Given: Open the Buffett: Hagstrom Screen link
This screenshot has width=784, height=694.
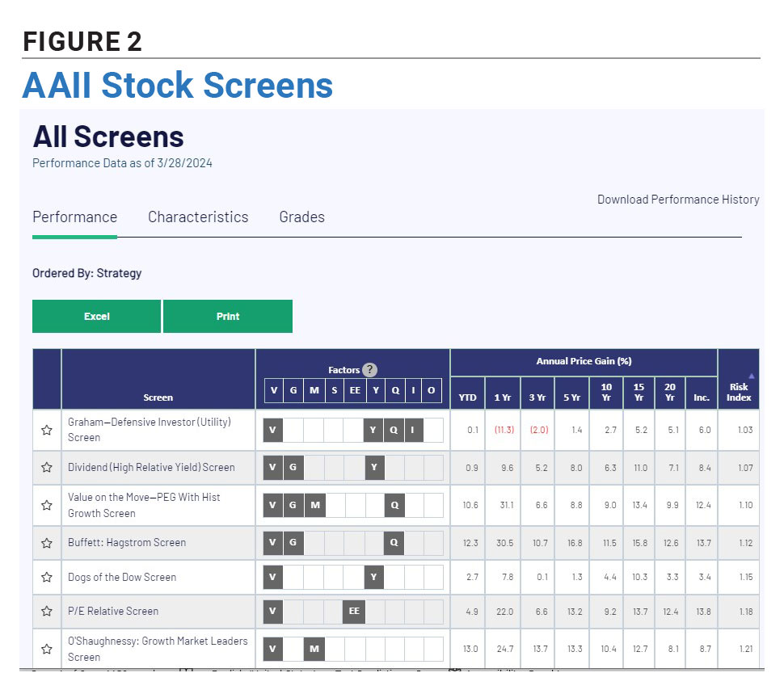Looking at the screenshot, I should (x=127, y=543).
